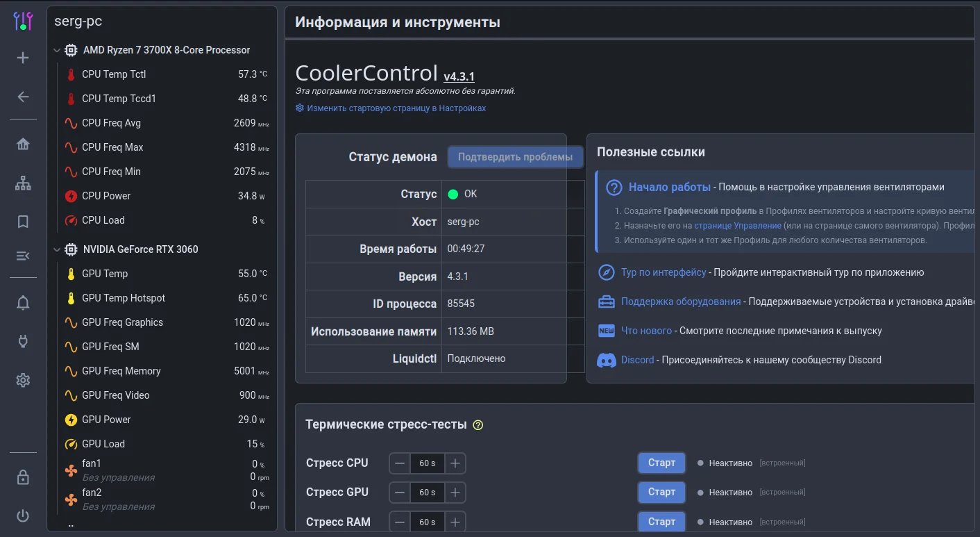Click the fan icon of fan1
980x537 pixels.
tap(71, 470)
